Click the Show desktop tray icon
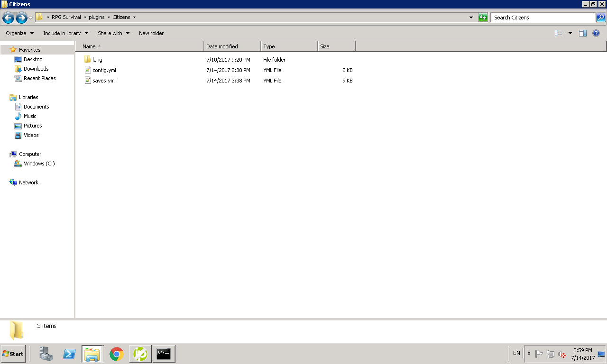The image size is (607, 364). point(601,354)
